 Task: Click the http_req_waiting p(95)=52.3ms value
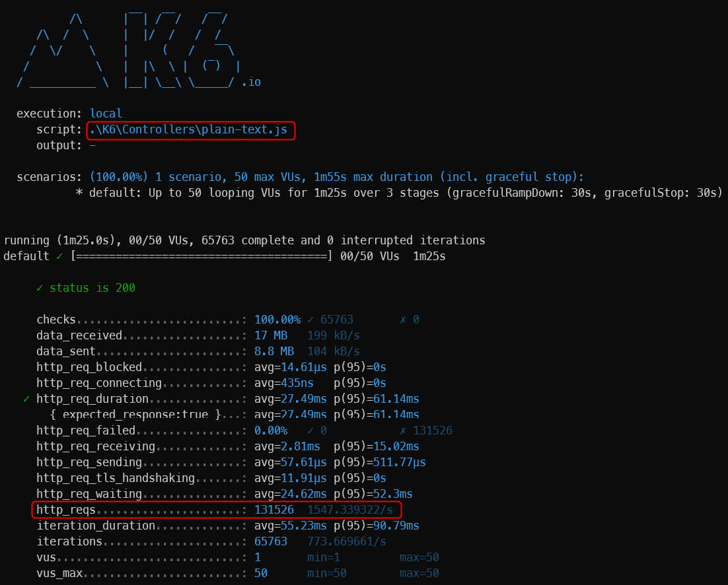click(373, 494)
